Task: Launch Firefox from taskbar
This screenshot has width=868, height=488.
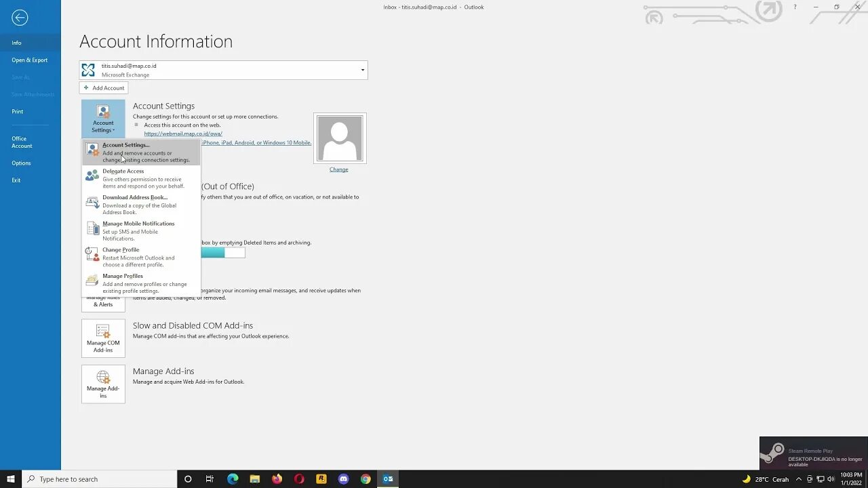Action: click(277, 479)
